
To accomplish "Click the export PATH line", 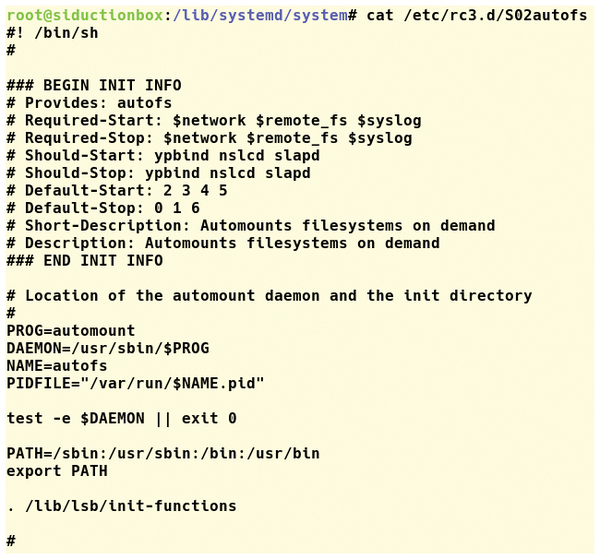I will pos(57,471).
